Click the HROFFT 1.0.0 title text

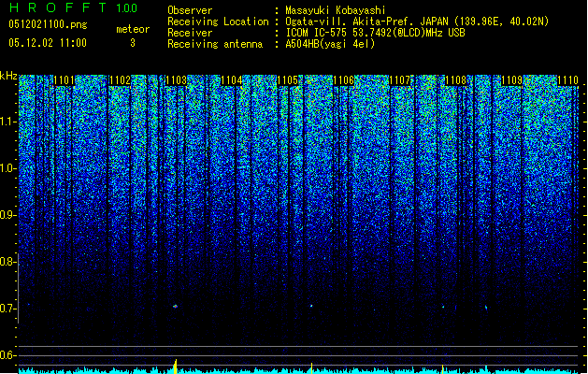pyautogui.click(x=73, y=7)
